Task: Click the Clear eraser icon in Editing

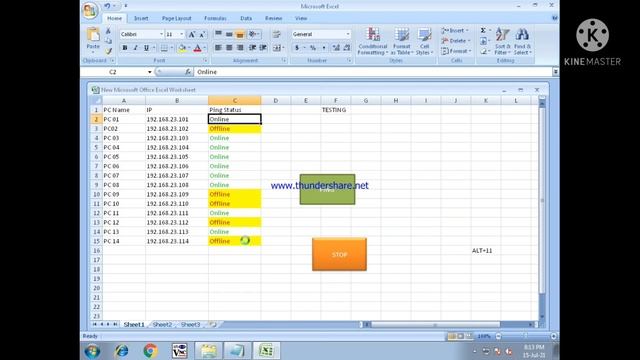Action: (483, 51)
